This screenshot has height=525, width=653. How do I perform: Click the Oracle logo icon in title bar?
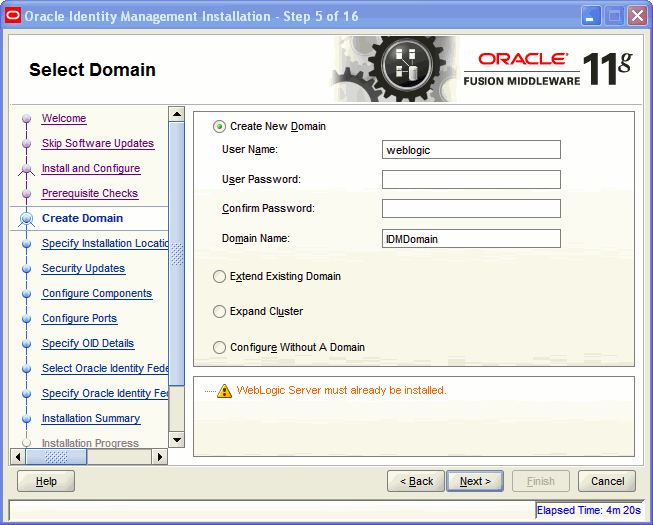click(x=13, y=16)
